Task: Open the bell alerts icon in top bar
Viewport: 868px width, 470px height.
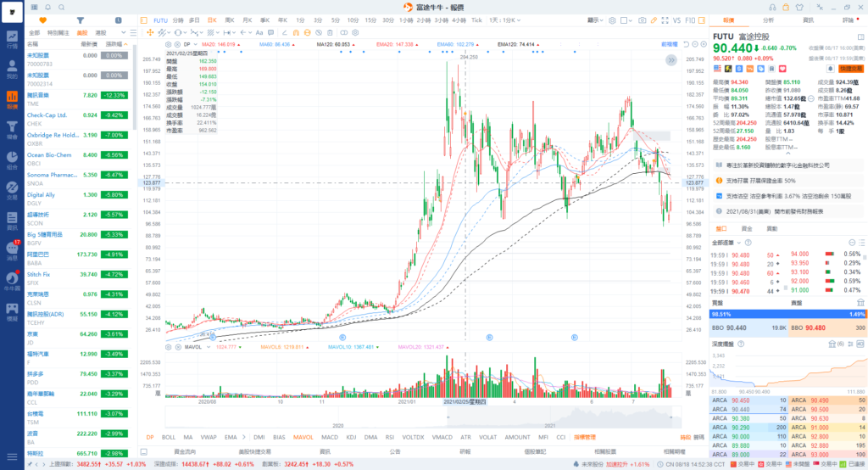Action: [x=47, y=7]
